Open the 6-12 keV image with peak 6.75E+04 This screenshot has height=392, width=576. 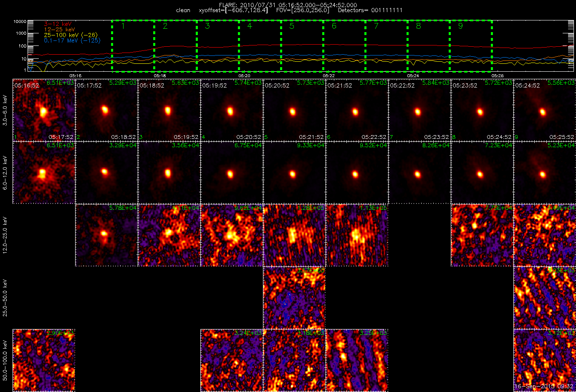click(232, 173)
